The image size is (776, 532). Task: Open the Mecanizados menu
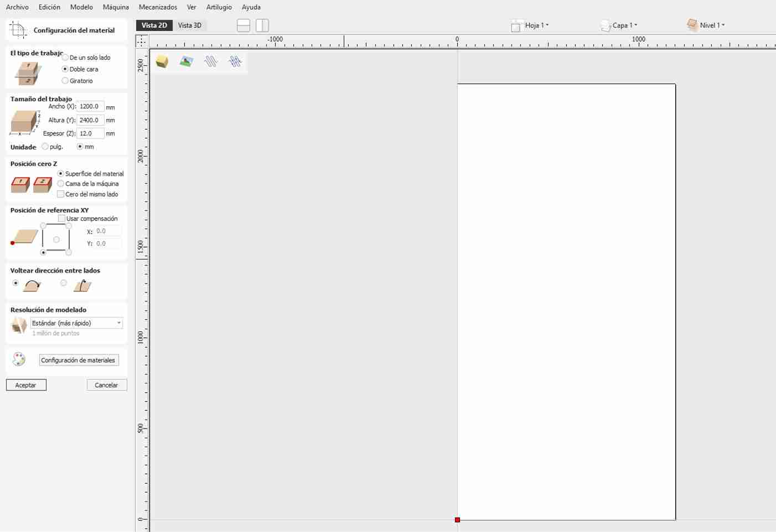click(158, 7)
